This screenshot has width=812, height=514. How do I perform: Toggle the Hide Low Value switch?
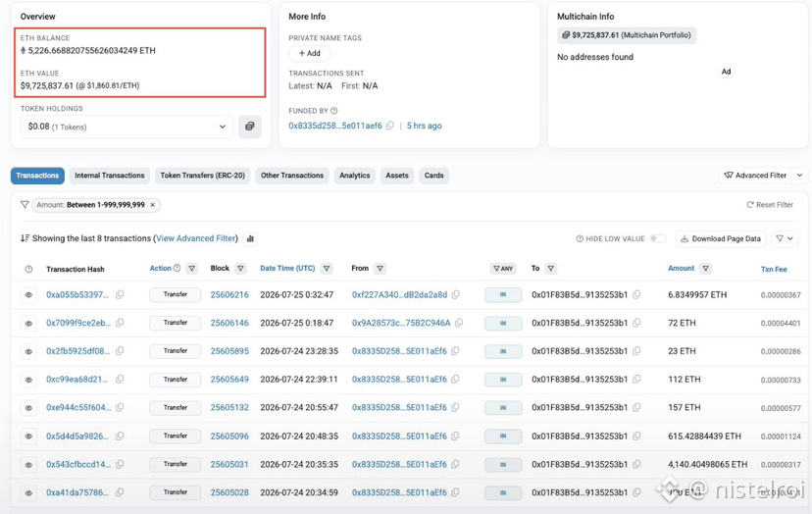[658, 238]
